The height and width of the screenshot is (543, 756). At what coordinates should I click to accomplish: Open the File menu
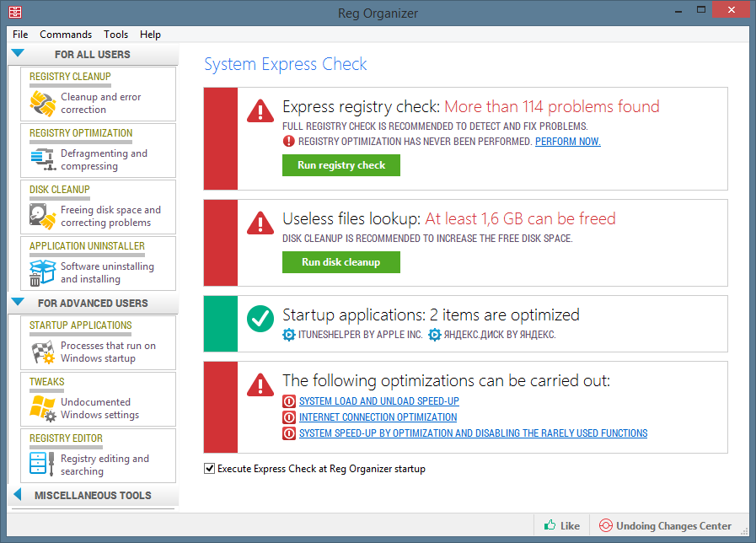(x=20, y=35)
